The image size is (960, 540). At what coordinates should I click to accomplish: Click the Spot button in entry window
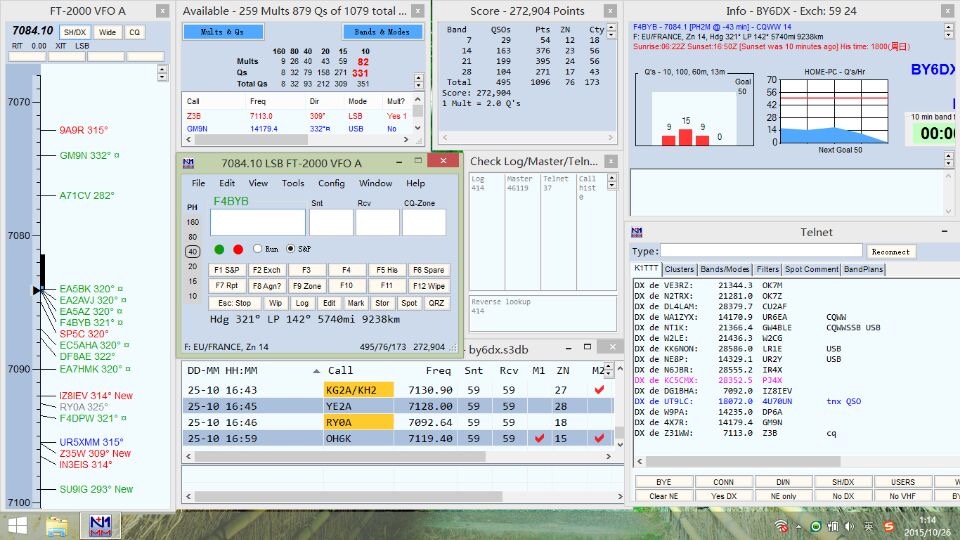[409, 303]
